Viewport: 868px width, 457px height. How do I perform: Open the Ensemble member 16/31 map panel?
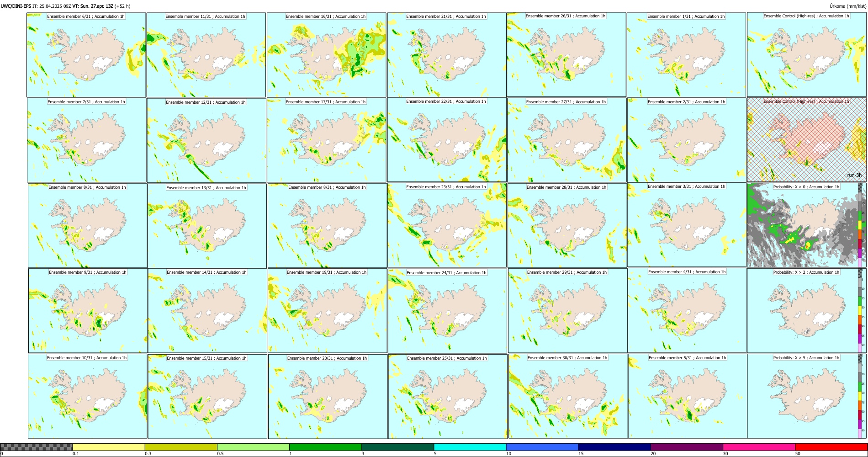(x=327, y=55)
